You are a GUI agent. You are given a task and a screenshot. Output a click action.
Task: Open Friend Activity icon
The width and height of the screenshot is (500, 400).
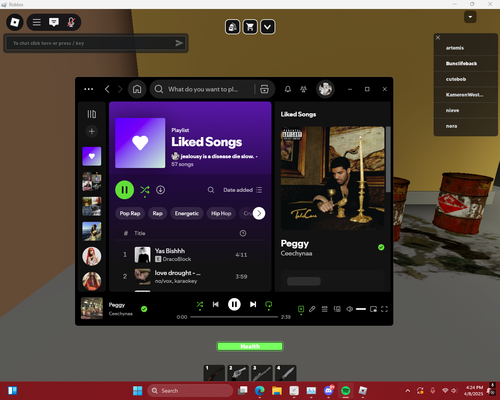[303, 89]
